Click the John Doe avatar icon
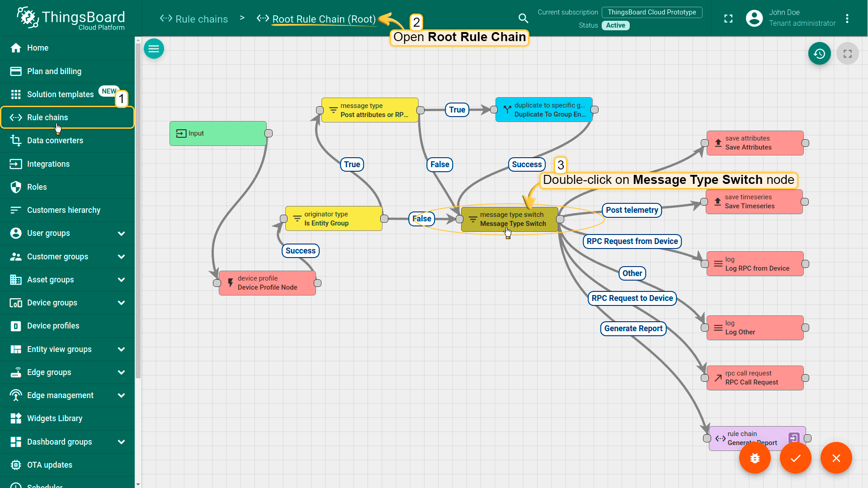Screen dimensions: 868x488 (x=754, y=19)
